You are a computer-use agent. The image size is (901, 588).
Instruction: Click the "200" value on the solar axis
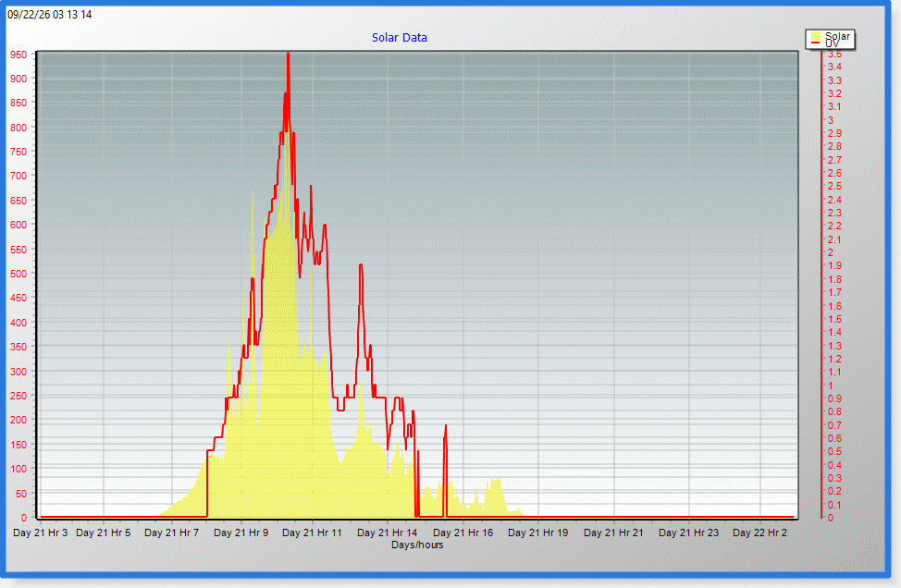click(19, 420)
